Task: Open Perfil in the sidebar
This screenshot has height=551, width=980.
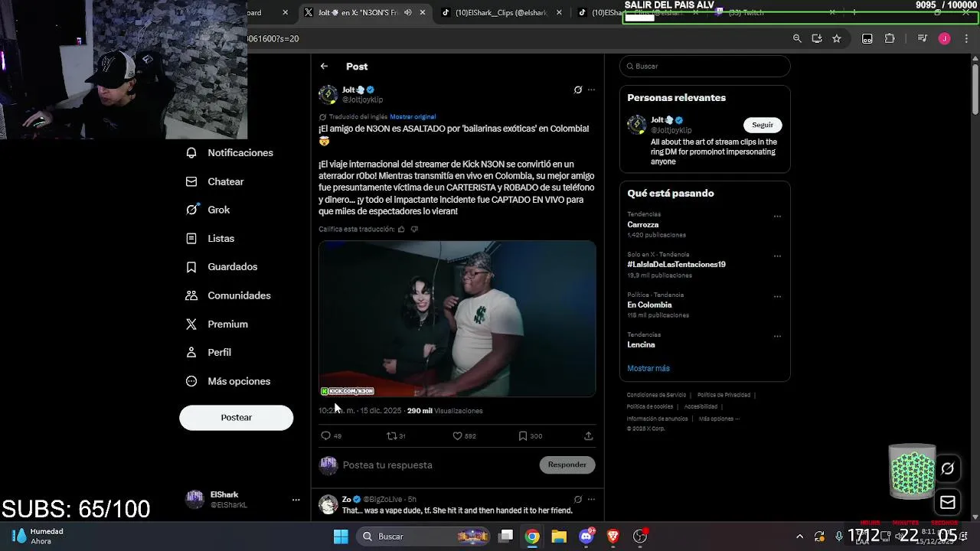Action: 208,353
